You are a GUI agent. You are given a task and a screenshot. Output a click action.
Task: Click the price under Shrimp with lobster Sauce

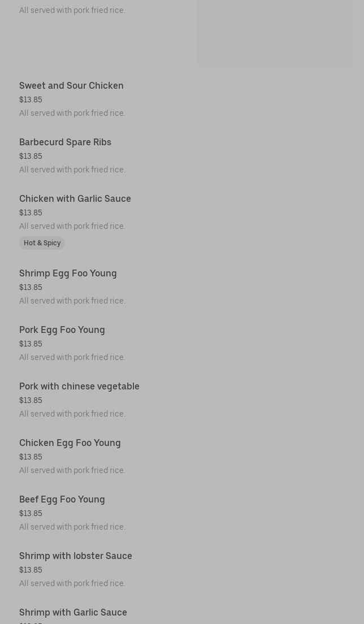click(31, 570)
